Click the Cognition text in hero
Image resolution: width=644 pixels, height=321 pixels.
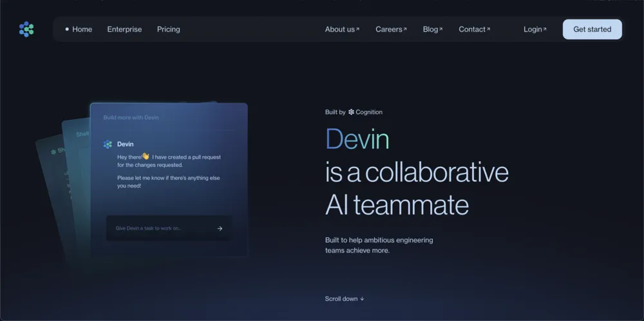point(369,112)
